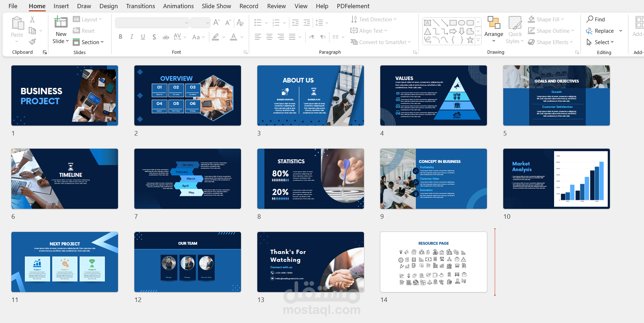644x323 pixels.
Task: Select the Resource Page slide thumbnail
Action: click(434, 262)
